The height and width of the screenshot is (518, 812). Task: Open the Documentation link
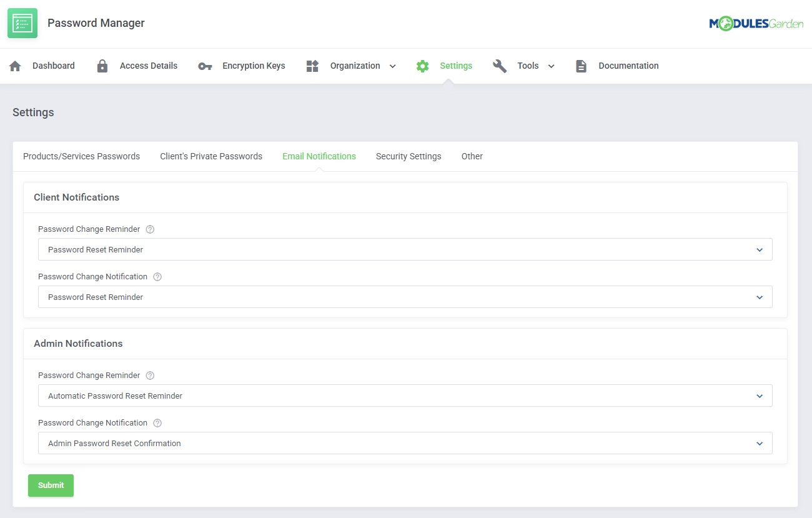point(628,66)
